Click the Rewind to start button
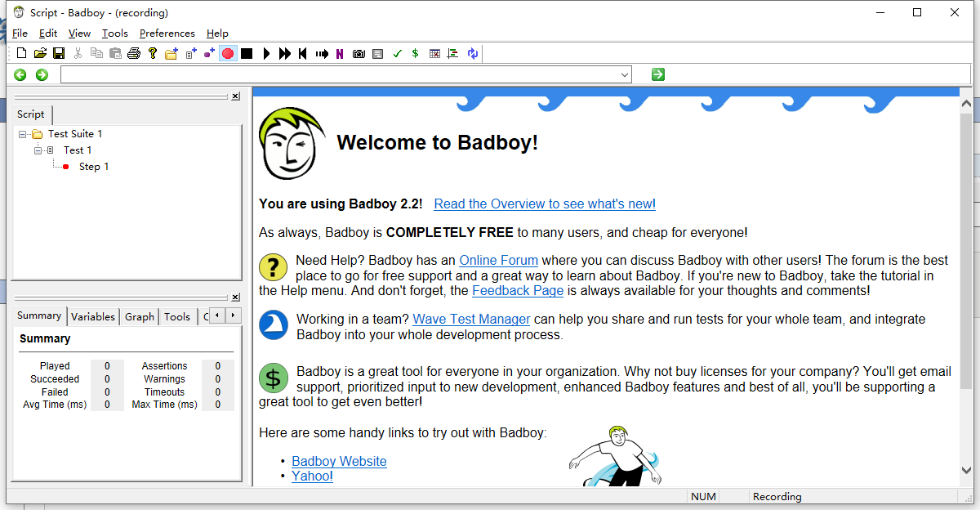Image resolution: width=980 pixels, height=510 pixels. (303, 53)
